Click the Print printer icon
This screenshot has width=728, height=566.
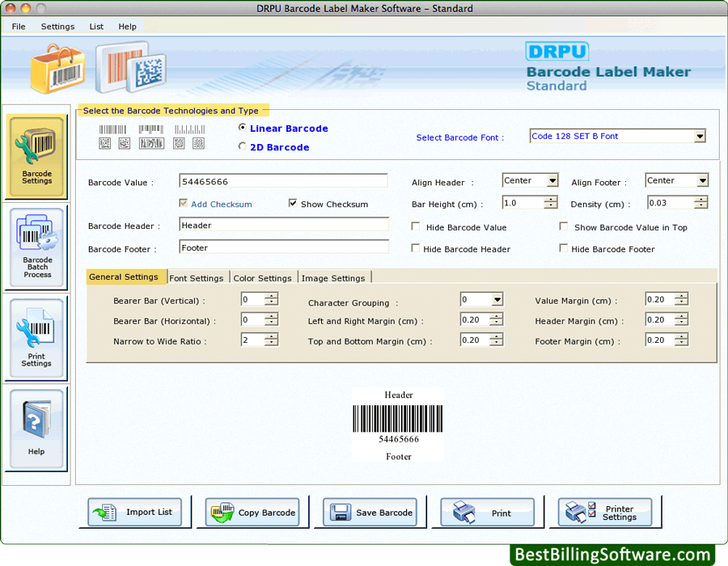click(463, 512)
